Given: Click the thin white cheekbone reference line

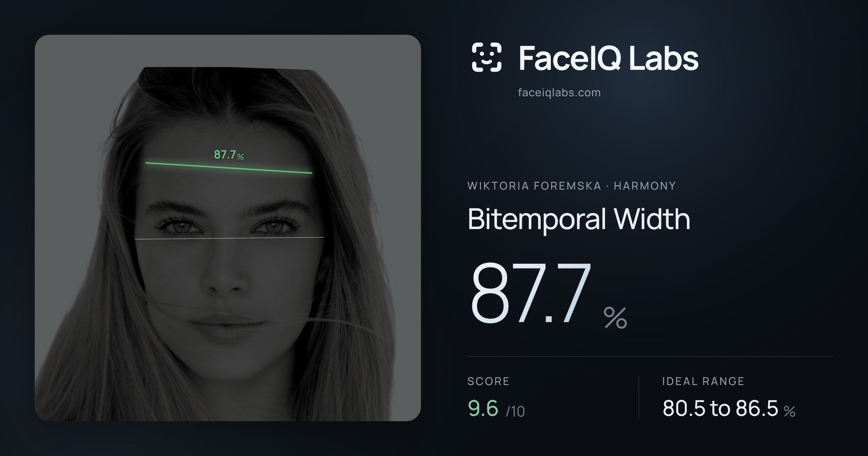Looking at the screenshot, I should point(229,238).
